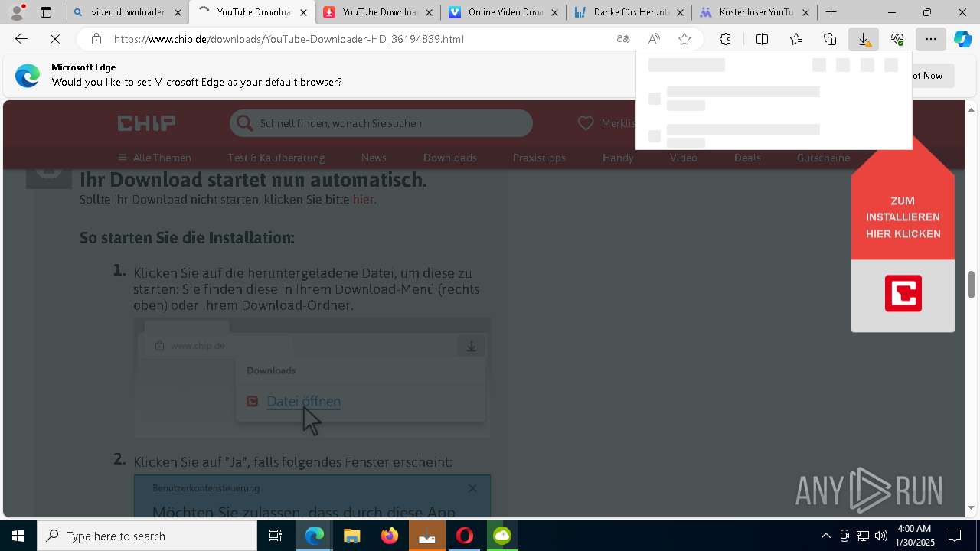The height and width of the screenshot is (551, 980).
Task: Launch Firefox from the taskbar
Action: pyautogui.click(x=390, y=536)
